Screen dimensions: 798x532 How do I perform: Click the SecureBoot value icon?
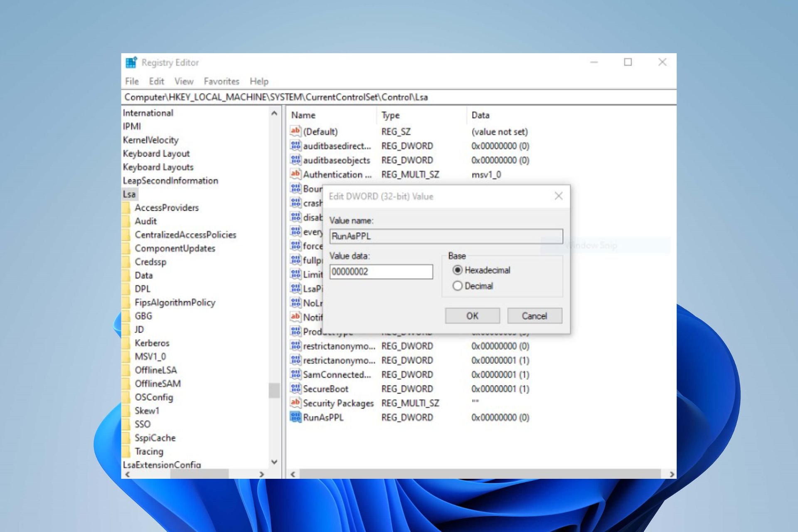pyautogui.click(x=296, y=388)
